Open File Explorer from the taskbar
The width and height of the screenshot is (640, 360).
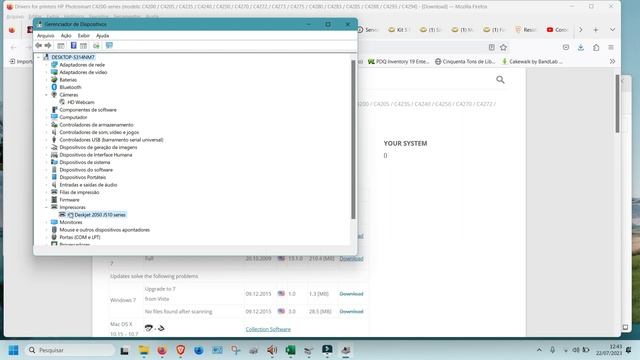pyautogui.click(x=143, y=350)
